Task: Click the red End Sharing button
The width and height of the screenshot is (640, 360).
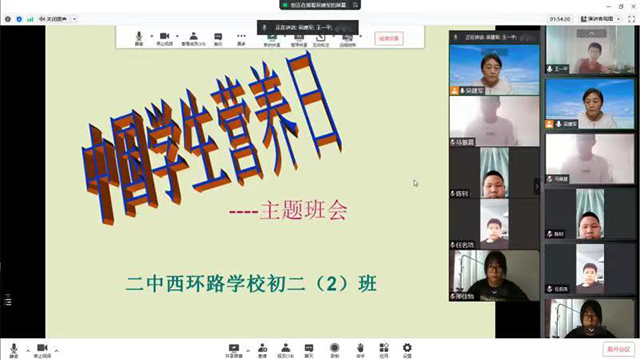Action: click(x=389, y=38)
